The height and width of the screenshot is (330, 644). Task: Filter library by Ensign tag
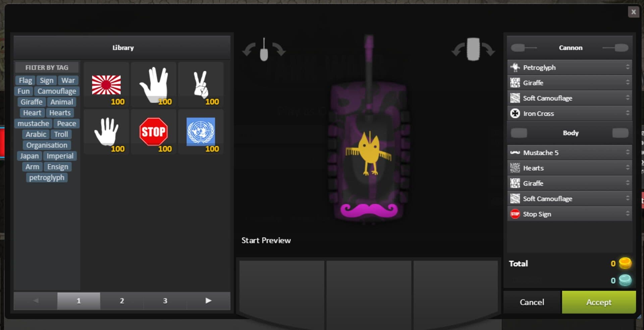[x=58, y=167]
